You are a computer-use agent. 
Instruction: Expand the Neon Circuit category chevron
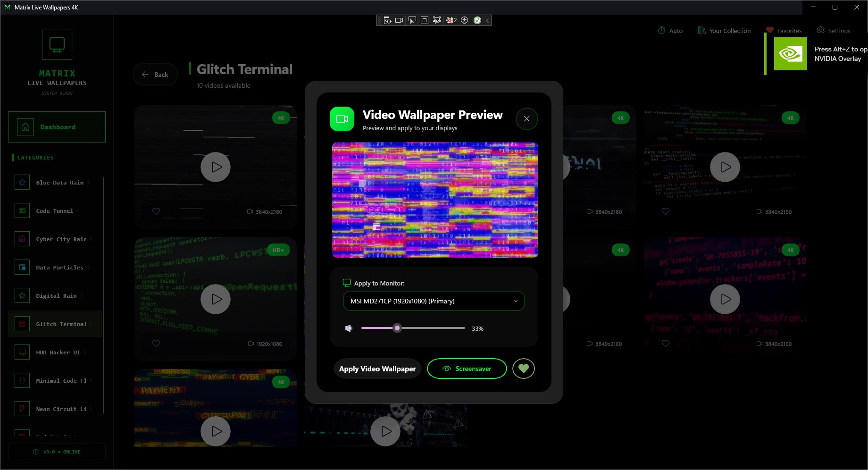pos(90,409)
